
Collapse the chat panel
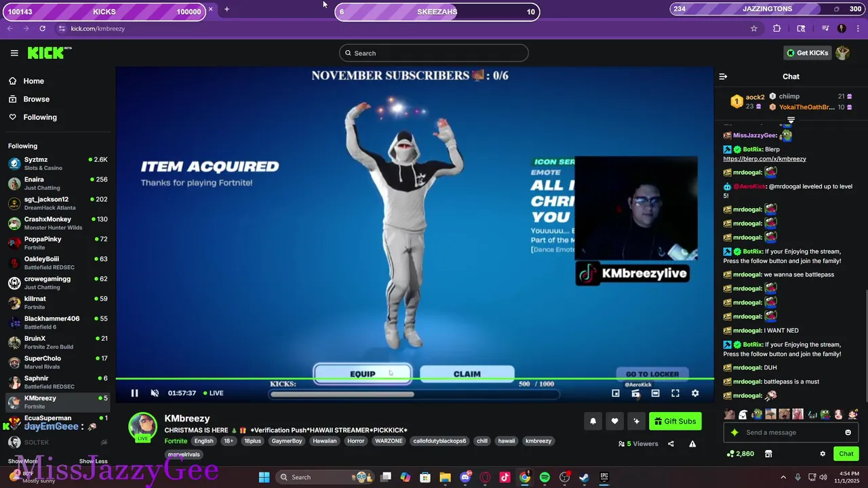pyautogui.click(x=723, y=77)
